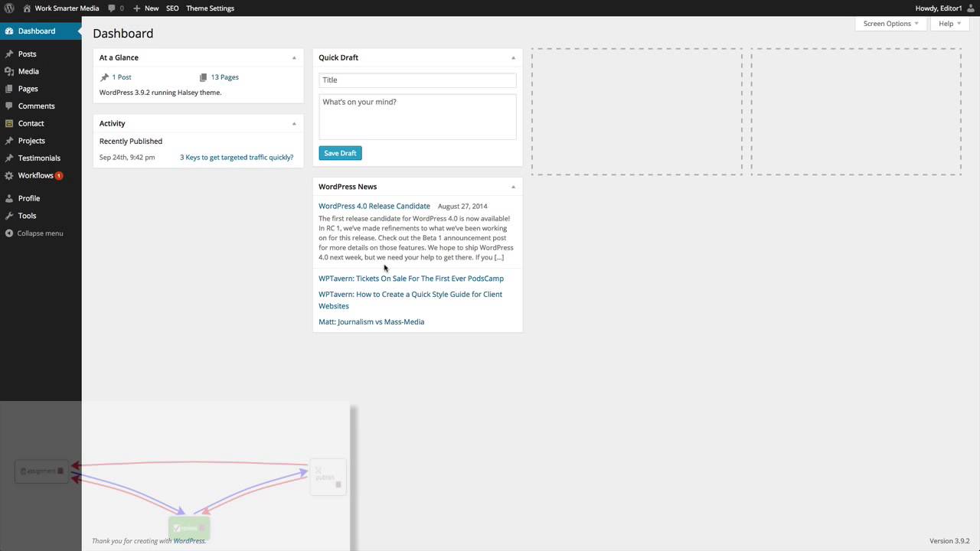Click the Contact envelope icon in the sidebar

tap(9, 123)
